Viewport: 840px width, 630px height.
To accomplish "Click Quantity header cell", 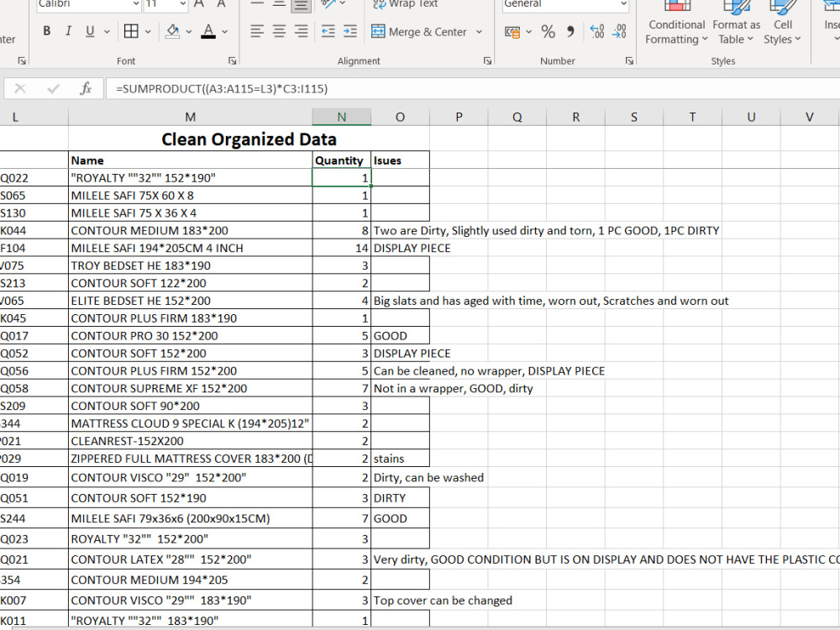I will click(x=341, y=160).
